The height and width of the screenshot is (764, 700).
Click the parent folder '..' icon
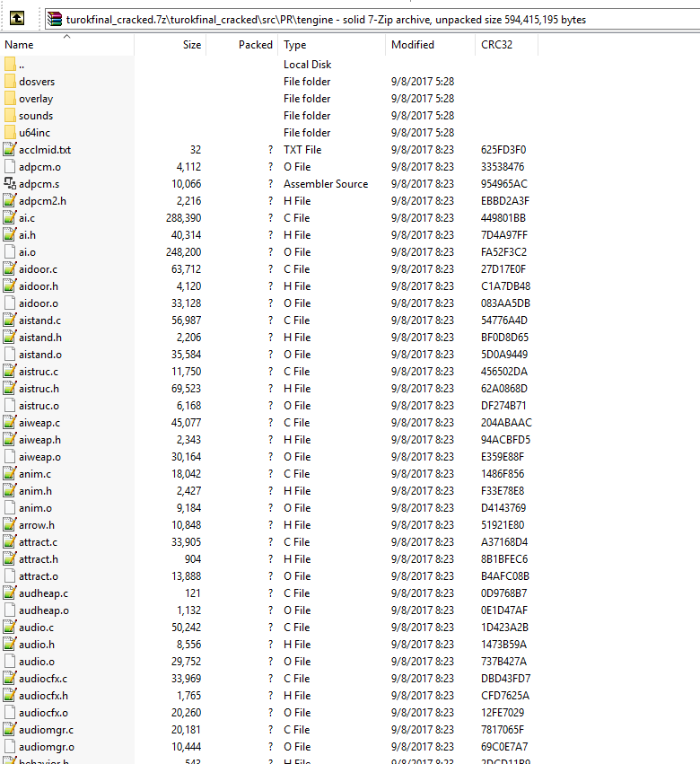click(x=10, y=65)
